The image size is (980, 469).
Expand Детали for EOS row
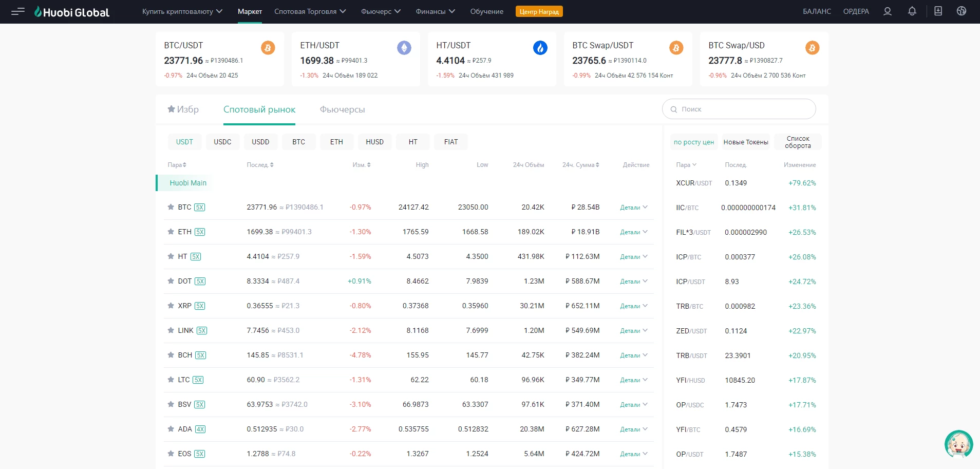click(x=634, y=454)
